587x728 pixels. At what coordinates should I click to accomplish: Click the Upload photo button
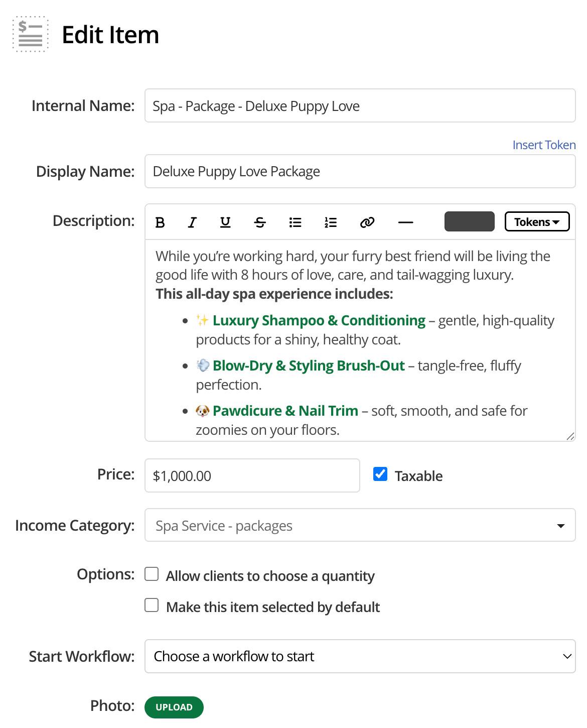(174, 707)
